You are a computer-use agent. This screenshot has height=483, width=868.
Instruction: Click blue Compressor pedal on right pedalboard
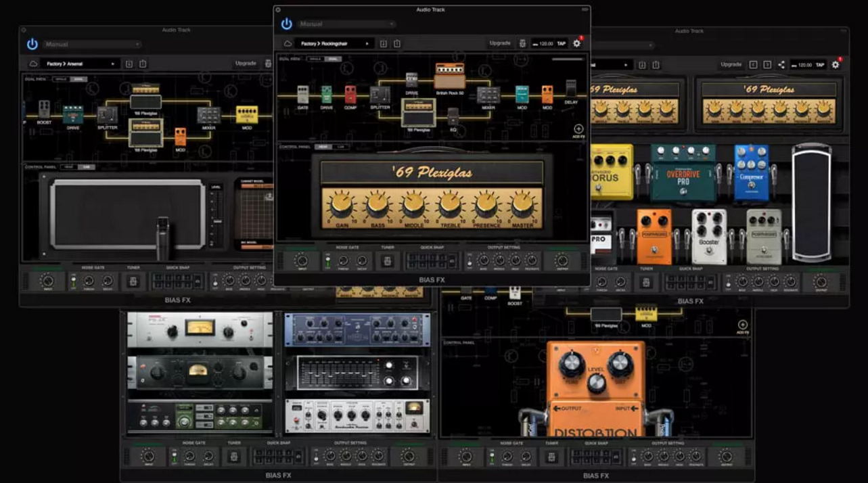coord(752,172)
